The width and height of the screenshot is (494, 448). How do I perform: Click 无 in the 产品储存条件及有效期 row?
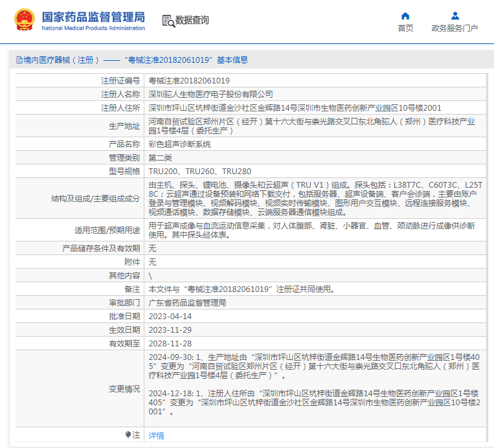click(x=152, y=249)
